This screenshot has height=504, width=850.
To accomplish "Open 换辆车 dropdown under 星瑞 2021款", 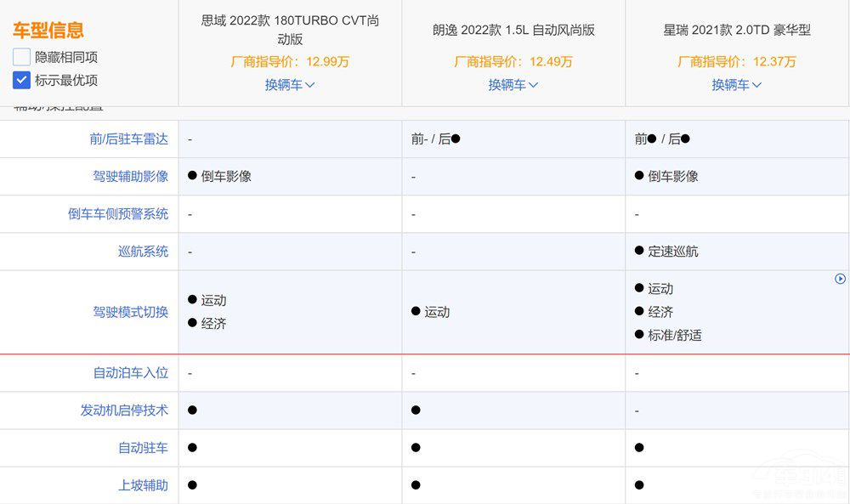I will pos(736,85).
